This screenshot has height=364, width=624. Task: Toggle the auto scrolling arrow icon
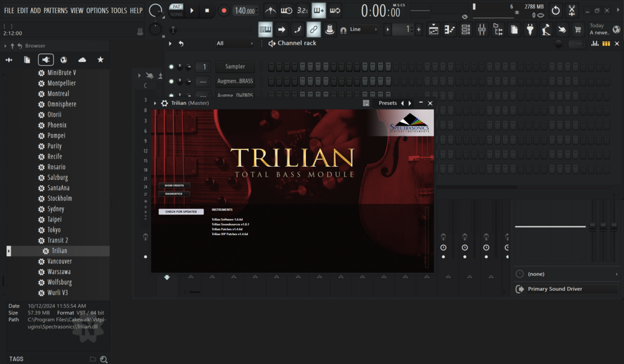[281, 29]
